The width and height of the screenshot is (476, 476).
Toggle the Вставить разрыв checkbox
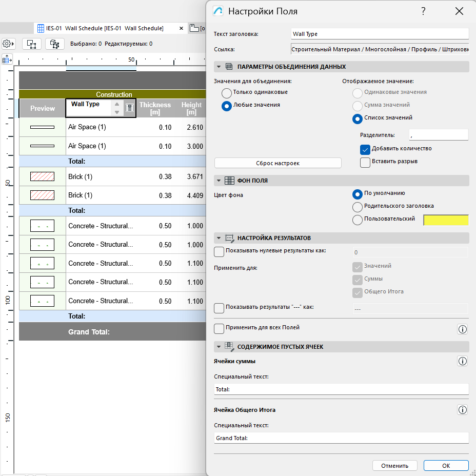tap(365, 163)
